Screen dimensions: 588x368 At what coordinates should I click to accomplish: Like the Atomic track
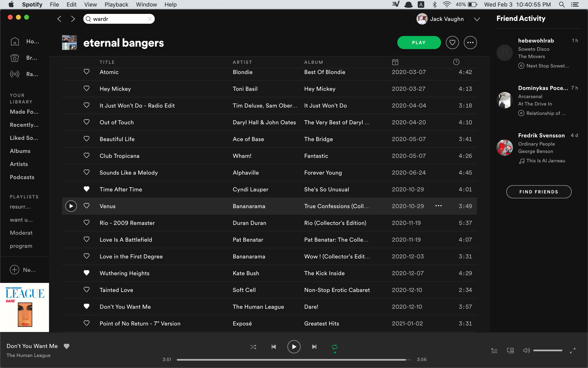pyautogui.click(x=87, y=72)
